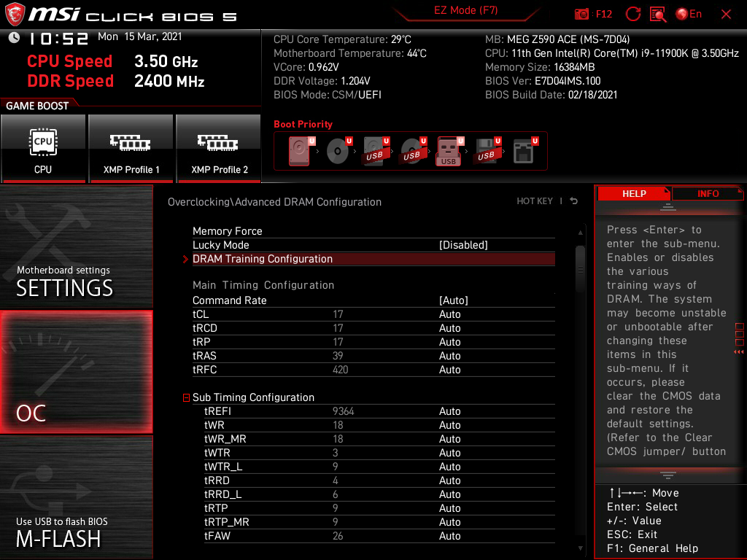Click the MSI dragon shield logo
747x560 pixels.
pyautogui.click(x=15, y=15)
